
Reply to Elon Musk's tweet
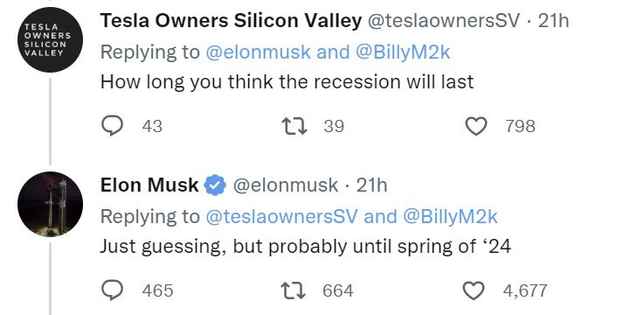coord(112,290)
